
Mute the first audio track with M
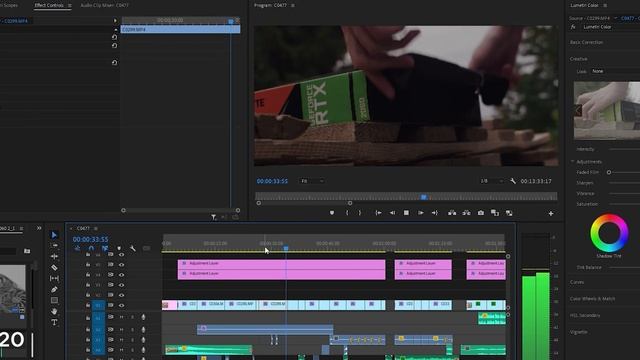(x=121, y=317)
